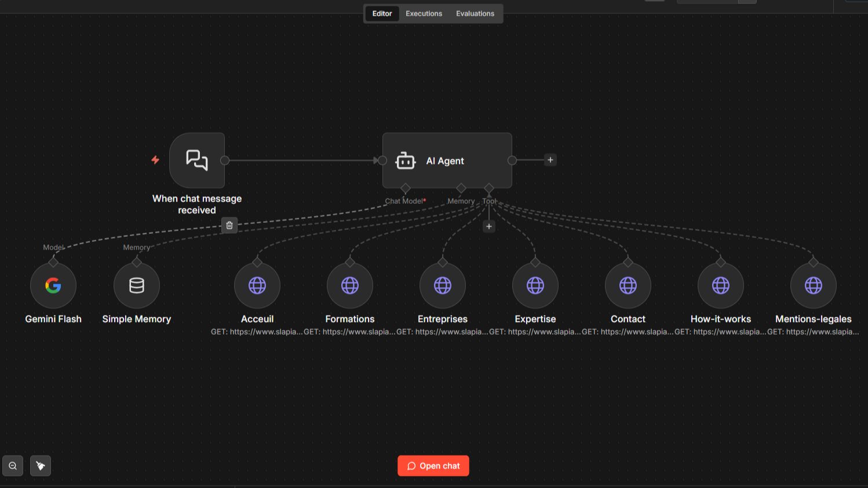Open the Acceuil HTTP request tool
This screenshot has width=868, height=488.
coord(257,285)
